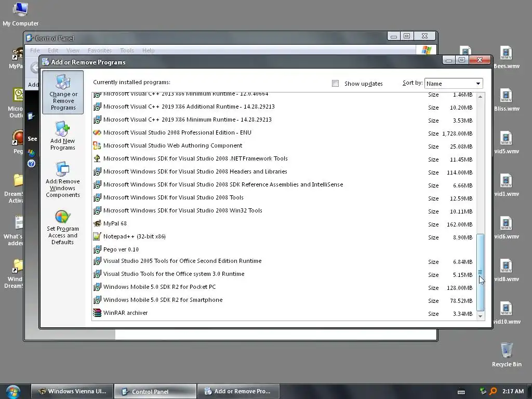532x399 pixels.
Task: Select Change or Remove Programs sidebar icon
Action: click(x=63, y=92)
